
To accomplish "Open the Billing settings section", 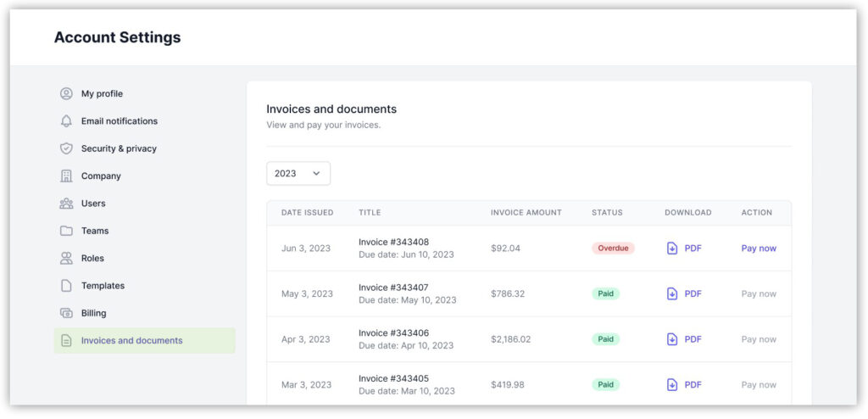I will pyautogui.click(x=93, y=313).
